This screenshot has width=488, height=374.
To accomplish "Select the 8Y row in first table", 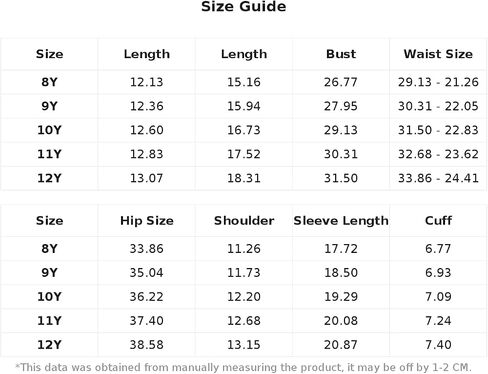I will click(x=244, y=82).
